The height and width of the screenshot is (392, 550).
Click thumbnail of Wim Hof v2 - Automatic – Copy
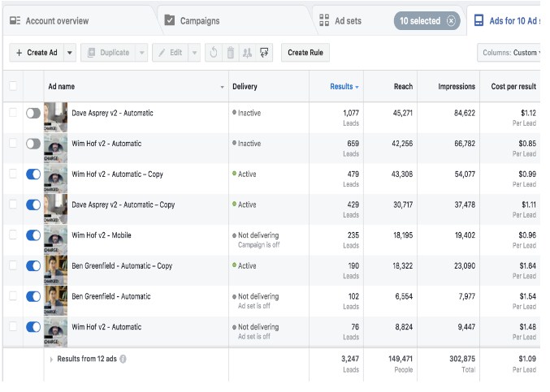tap(56, 178)
